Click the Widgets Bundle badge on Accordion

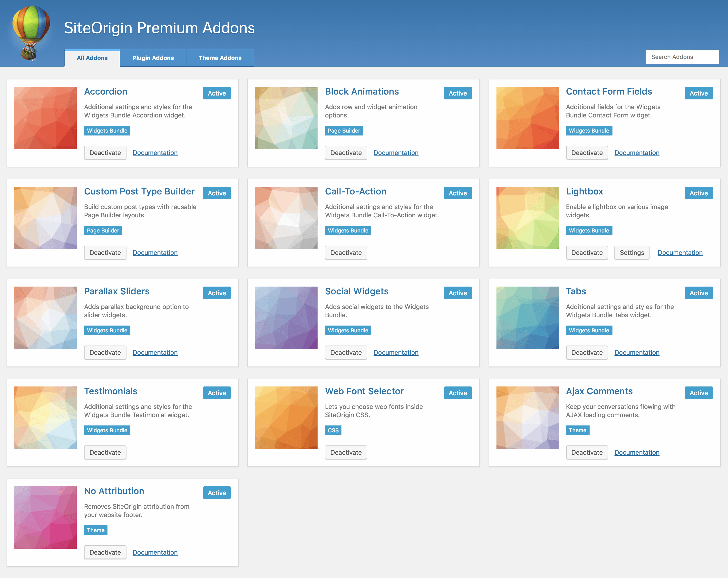tap(107, 131)
